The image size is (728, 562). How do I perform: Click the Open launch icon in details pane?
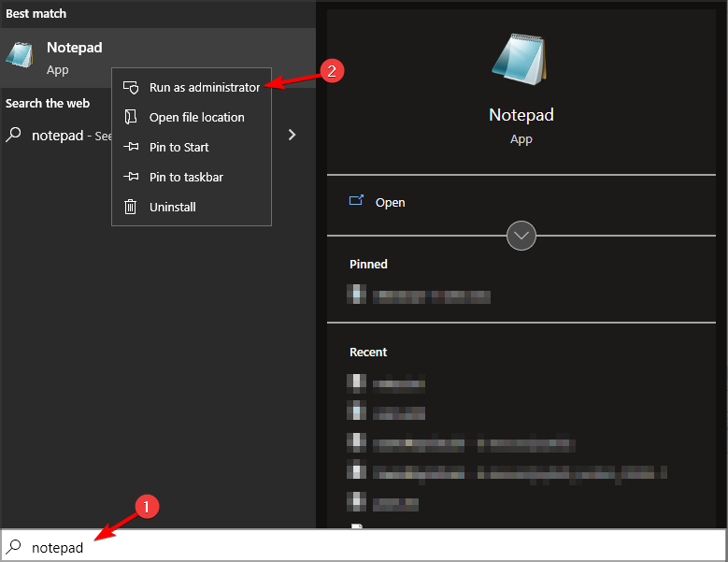[x=356, y=200]
